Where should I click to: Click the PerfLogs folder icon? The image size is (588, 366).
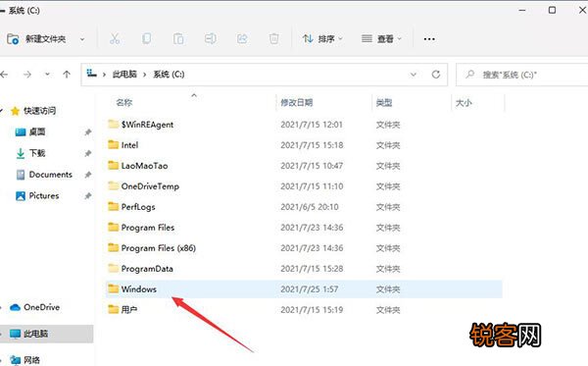[x=113, y=206]
